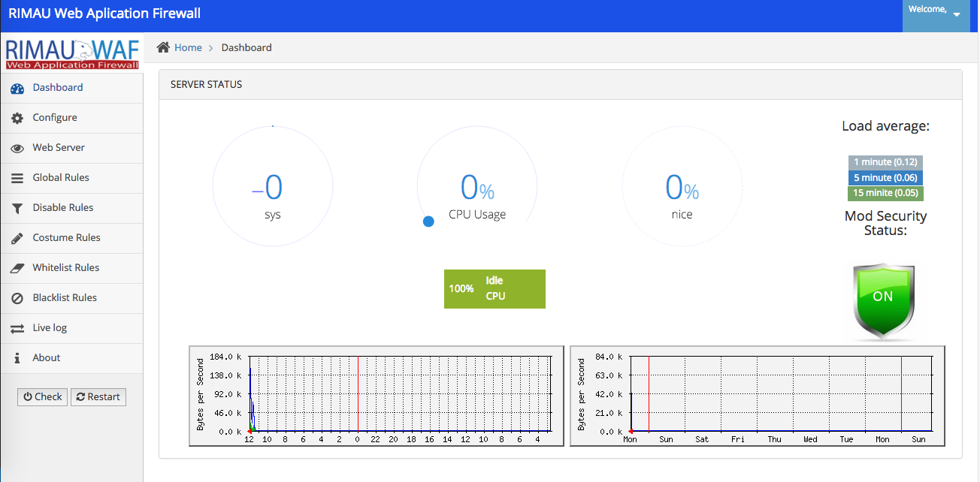The width and height of the screenshot is (980, 482).
Task: Click the weekly bytes per second graph
Action: point(758,396)
